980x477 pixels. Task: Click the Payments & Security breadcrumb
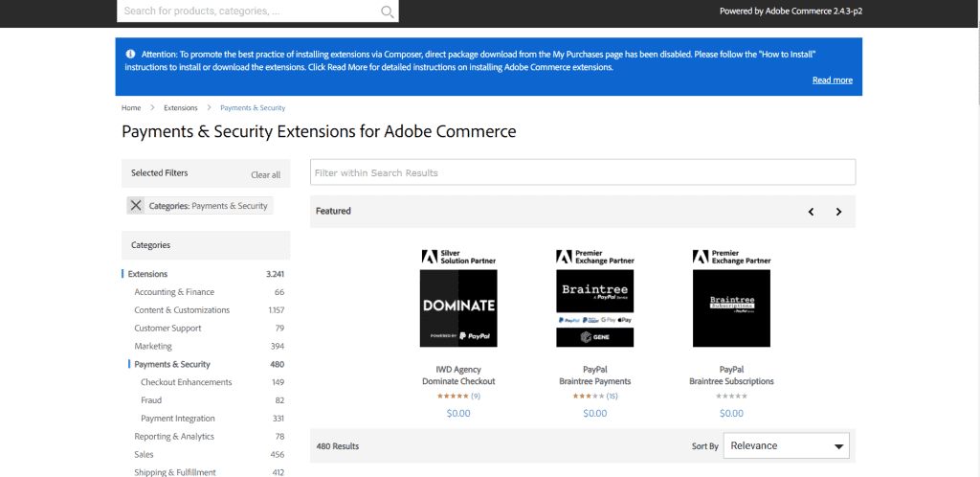[x=253, y=107]
